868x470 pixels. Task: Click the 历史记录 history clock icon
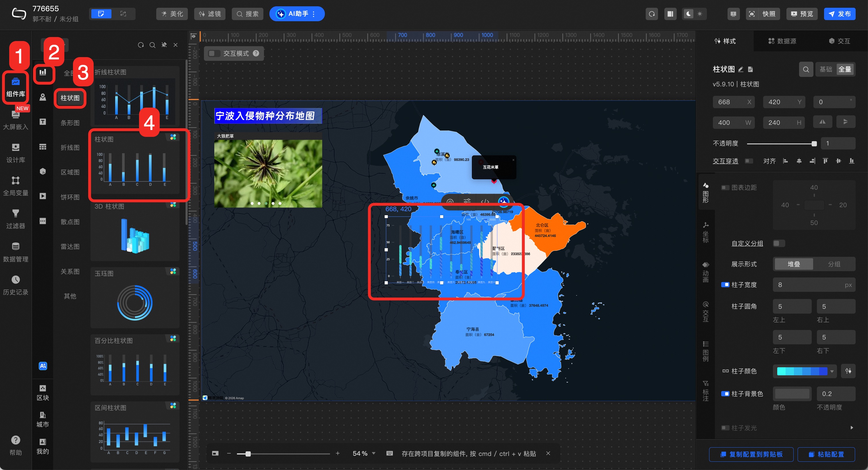[x=16, y=279]
